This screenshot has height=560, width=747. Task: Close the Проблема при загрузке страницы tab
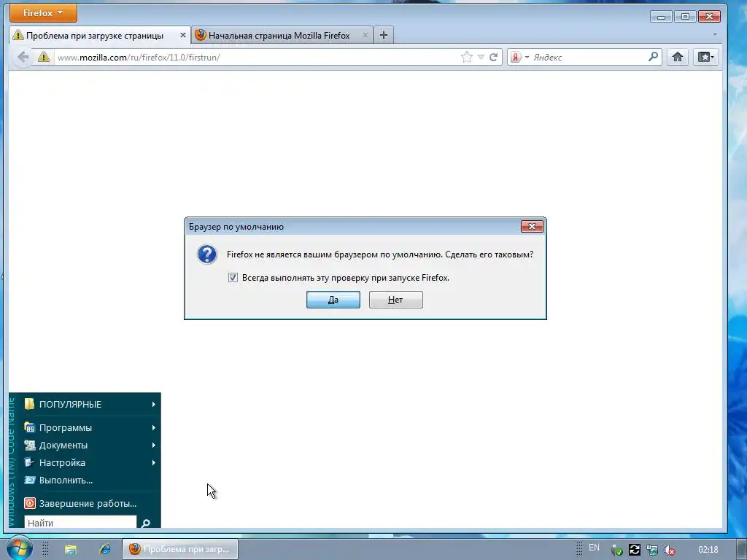tap(183, 35)
